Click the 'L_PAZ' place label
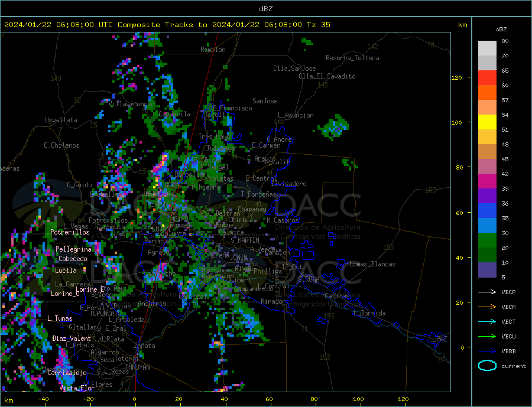 coord(438,339)
